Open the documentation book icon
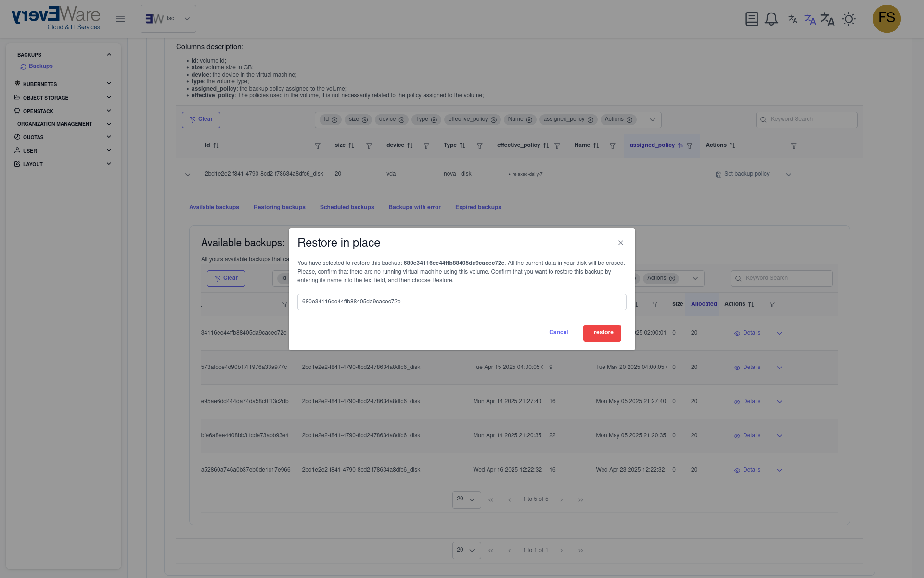 tap(751, 19)
